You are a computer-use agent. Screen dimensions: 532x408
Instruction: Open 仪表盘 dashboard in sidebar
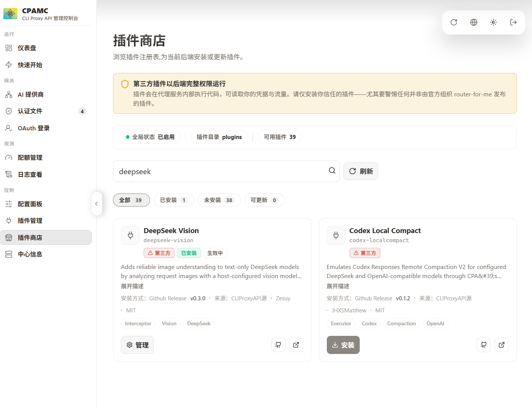coord(46,48)
